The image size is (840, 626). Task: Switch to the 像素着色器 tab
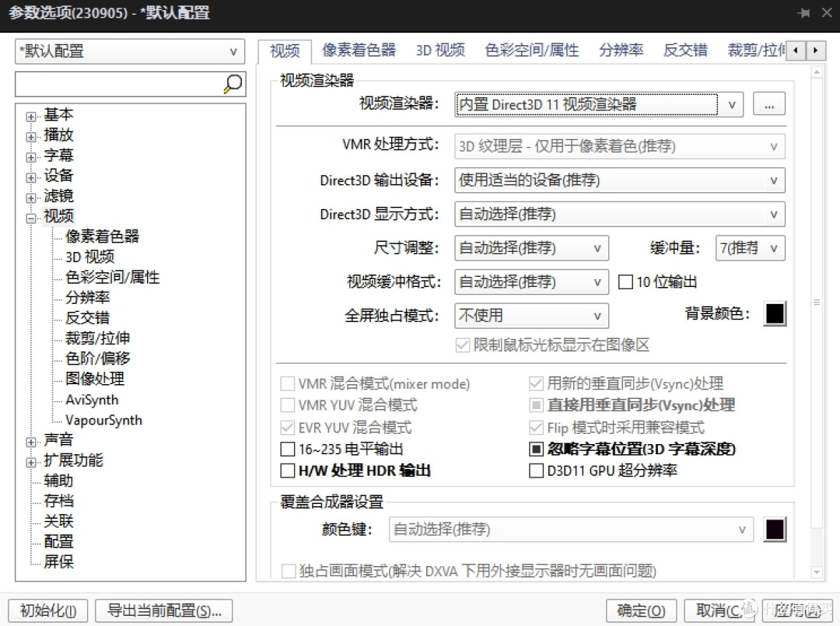coord(359,50)
